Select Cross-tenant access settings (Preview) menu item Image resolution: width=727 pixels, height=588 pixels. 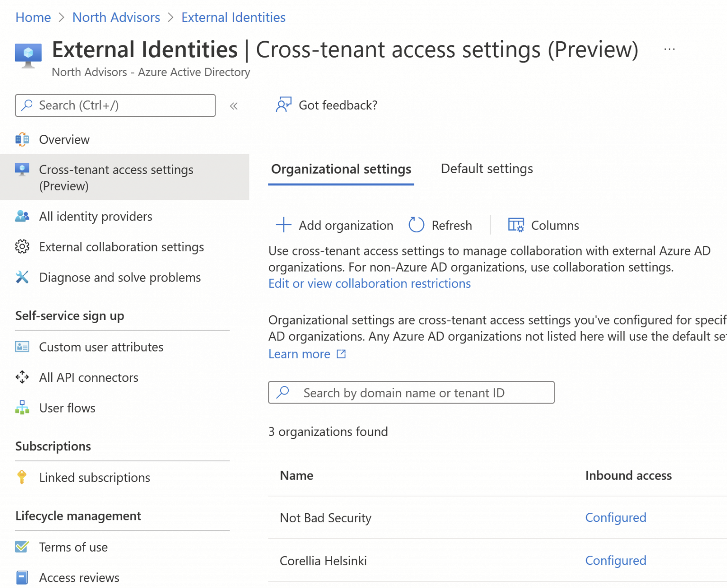(x=124, y=177)
